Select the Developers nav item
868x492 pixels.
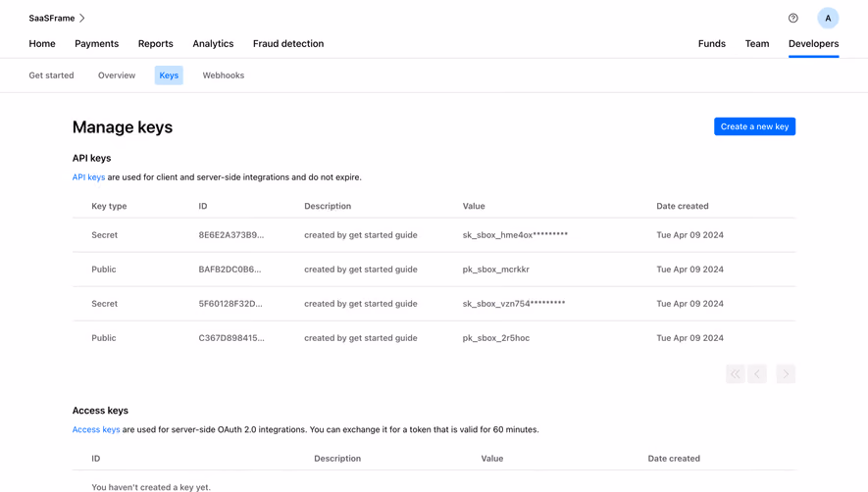814,44
